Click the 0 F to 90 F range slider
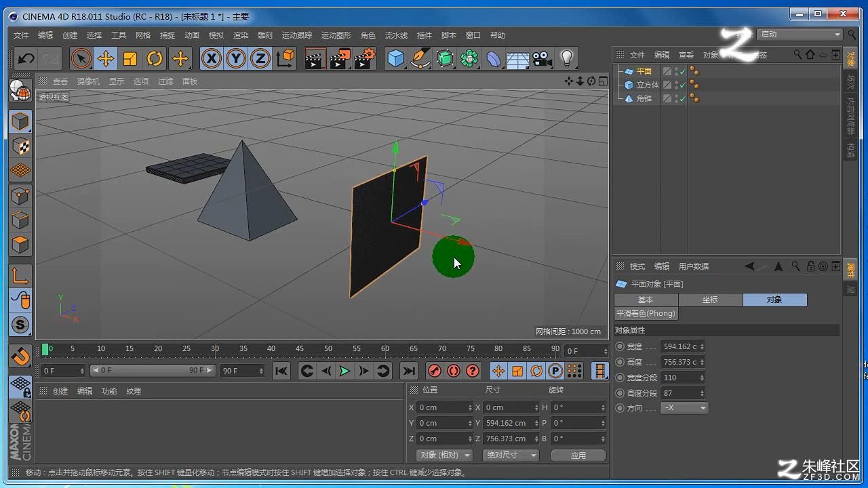Viewport: 868px width, 488px height. [153, 371]
